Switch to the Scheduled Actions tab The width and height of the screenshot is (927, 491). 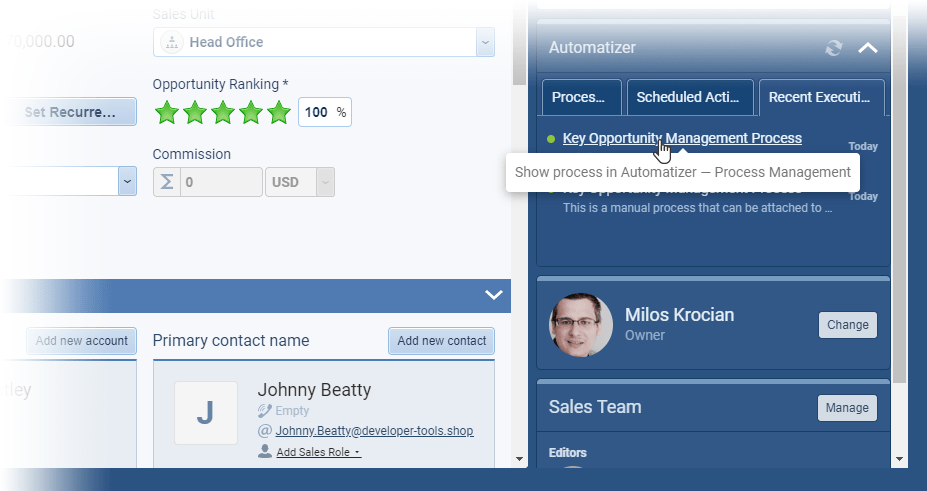point(689,98)
